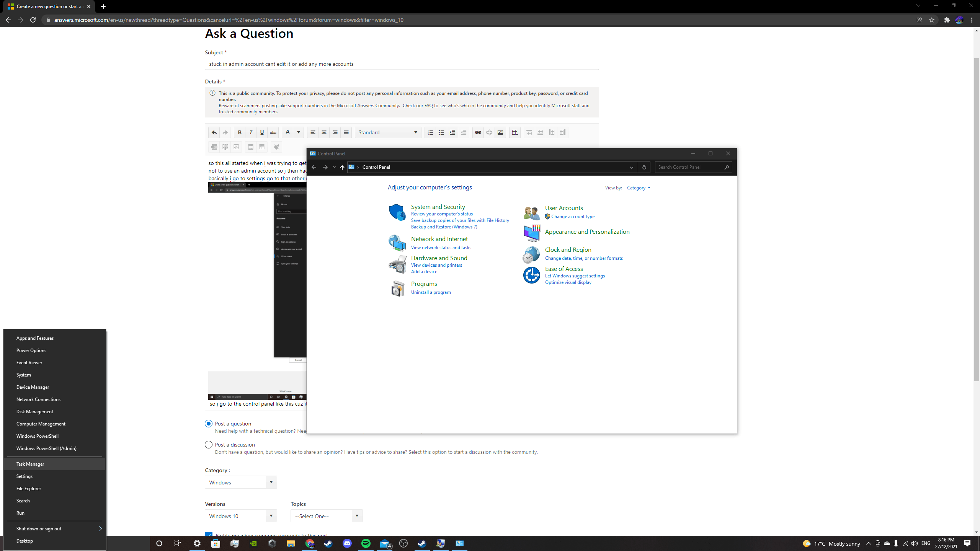Click the Clock and Region globe icon

[x=531, y=255]
